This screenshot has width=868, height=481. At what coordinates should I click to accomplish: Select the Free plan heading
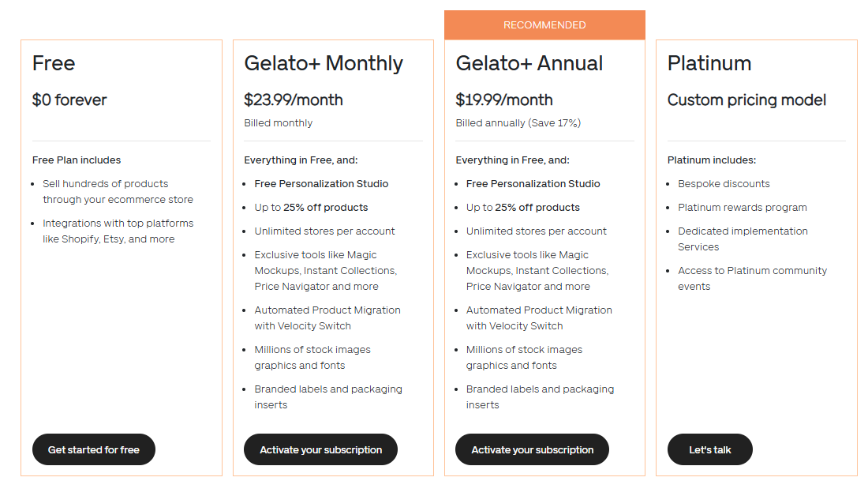[x=54, y=63]
